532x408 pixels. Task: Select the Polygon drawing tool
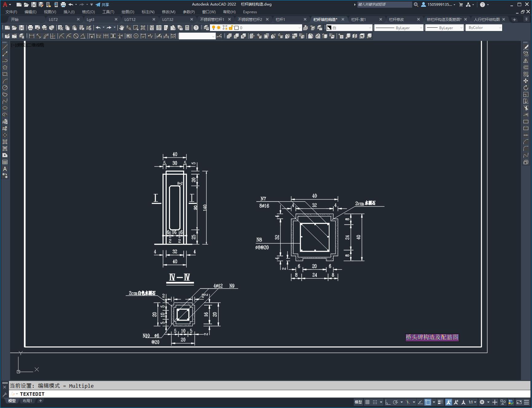[x=5, y=67]
